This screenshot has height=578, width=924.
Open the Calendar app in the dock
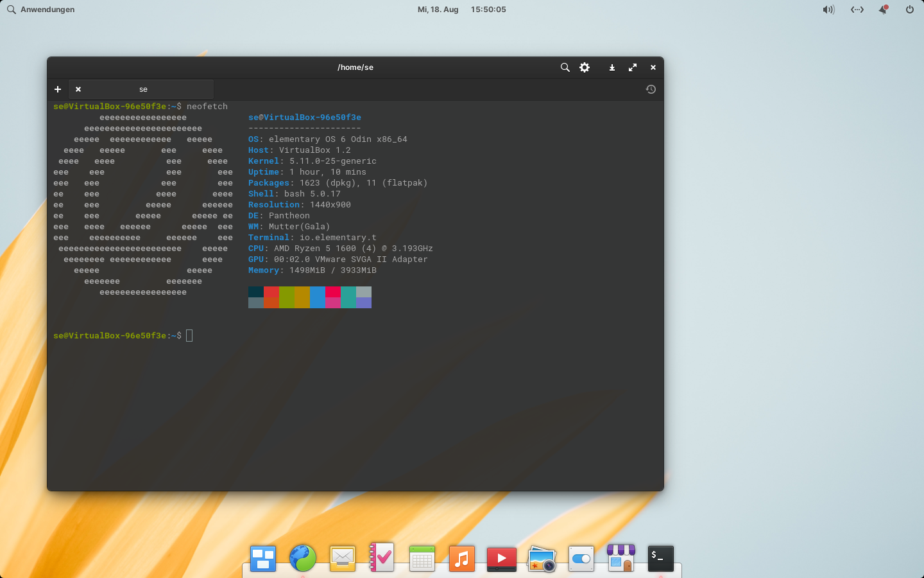coord(422,558)
